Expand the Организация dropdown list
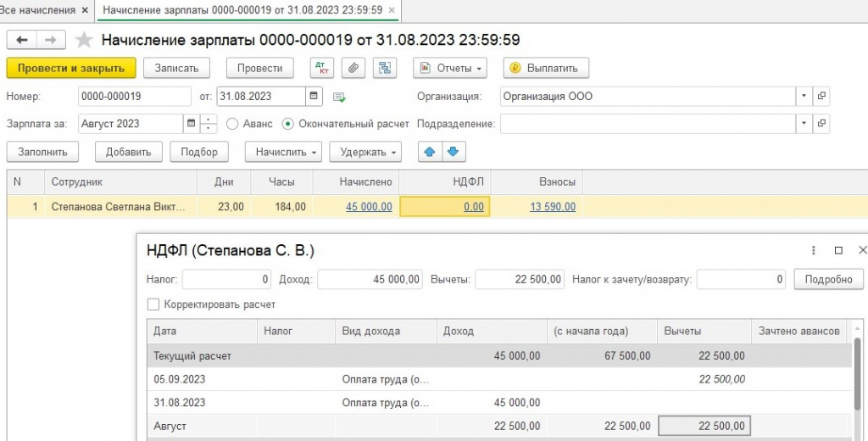 click(804, 97)
